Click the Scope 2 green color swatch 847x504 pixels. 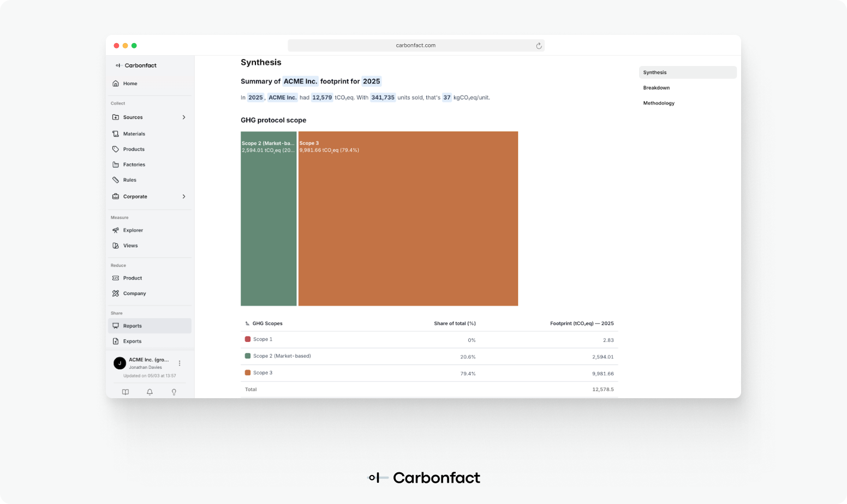tap(248, 356)
